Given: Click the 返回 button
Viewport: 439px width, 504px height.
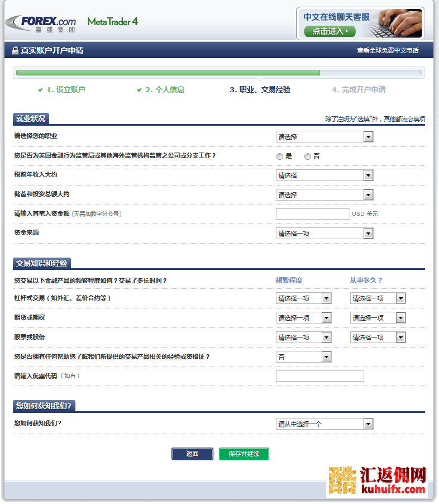Looking at the screenshot, I should 192,454.
